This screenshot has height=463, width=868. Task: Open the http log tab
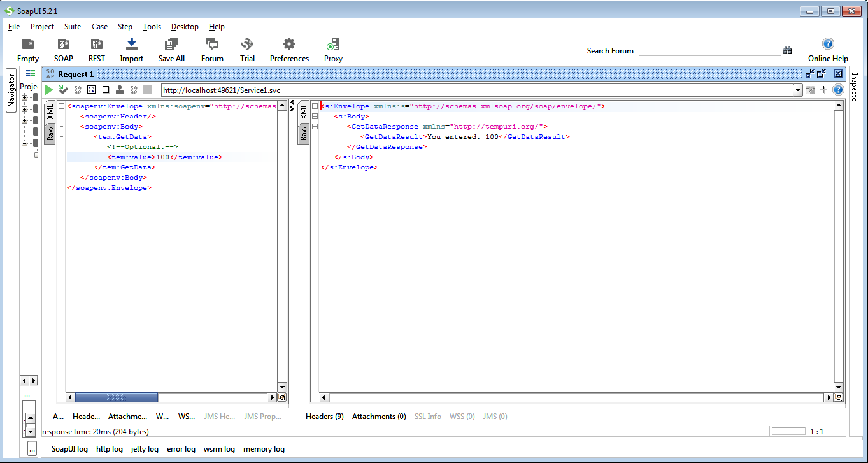point(110,449)
